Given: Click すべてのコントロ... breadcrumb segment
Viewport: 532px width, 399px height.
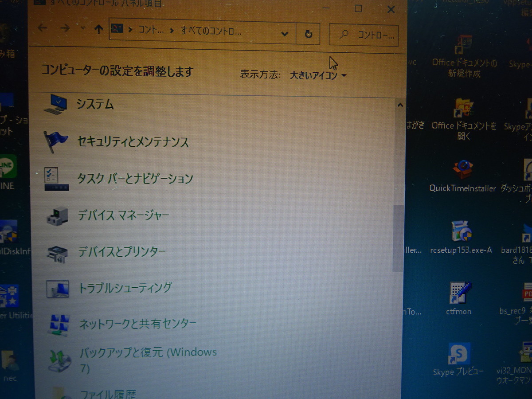Looking at the screenshot, I should pos(211,31).
